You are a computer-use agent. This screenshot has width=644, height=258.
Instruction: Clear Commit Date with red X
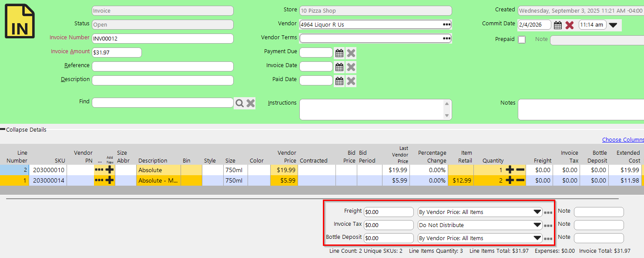(x=569, y=25)
